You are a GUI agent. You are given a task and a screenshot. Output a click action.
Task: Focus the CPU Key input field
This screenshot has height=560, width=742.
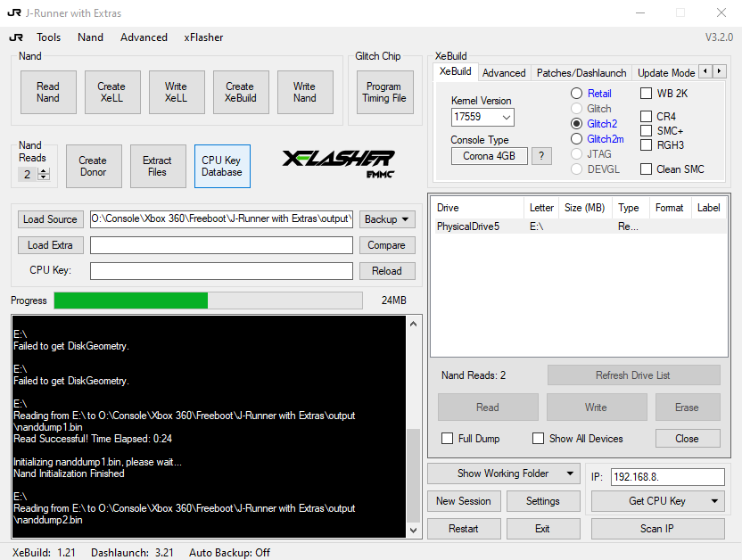click(221, 271)
